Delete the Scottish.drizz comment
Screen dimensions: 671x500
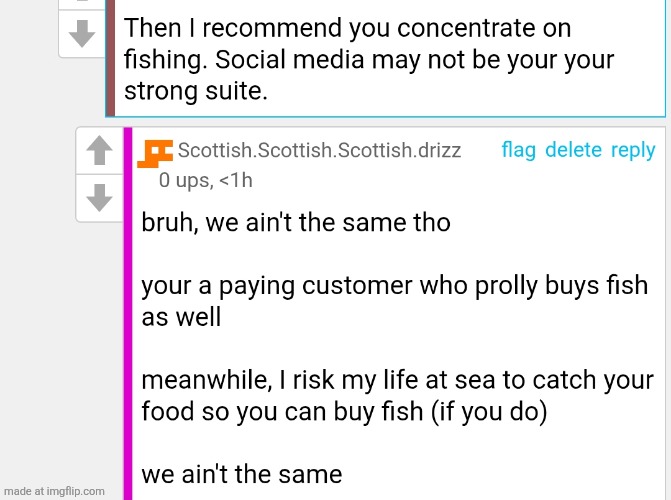click(573, 151)
